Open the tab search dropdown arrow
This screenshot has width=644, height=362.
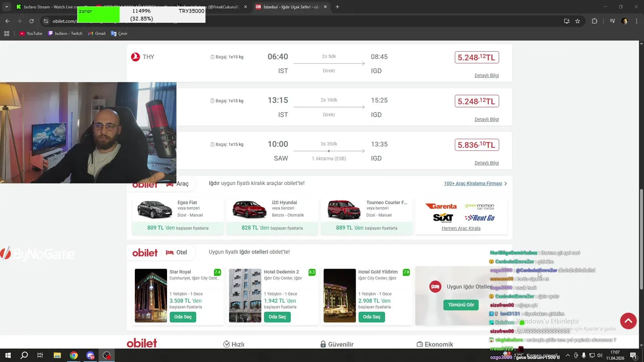coord(7,7)
